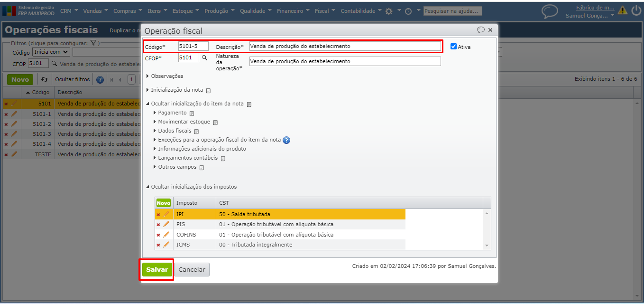Expand the Pagamento subsection

coord(170,113)
